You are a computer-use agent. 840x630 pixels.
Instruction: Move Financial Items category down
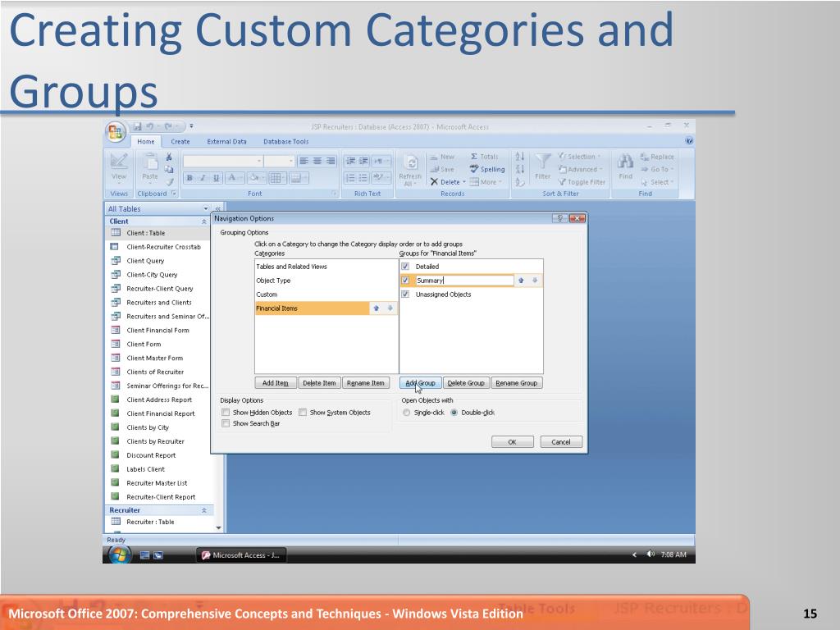[x=390, y=308]
